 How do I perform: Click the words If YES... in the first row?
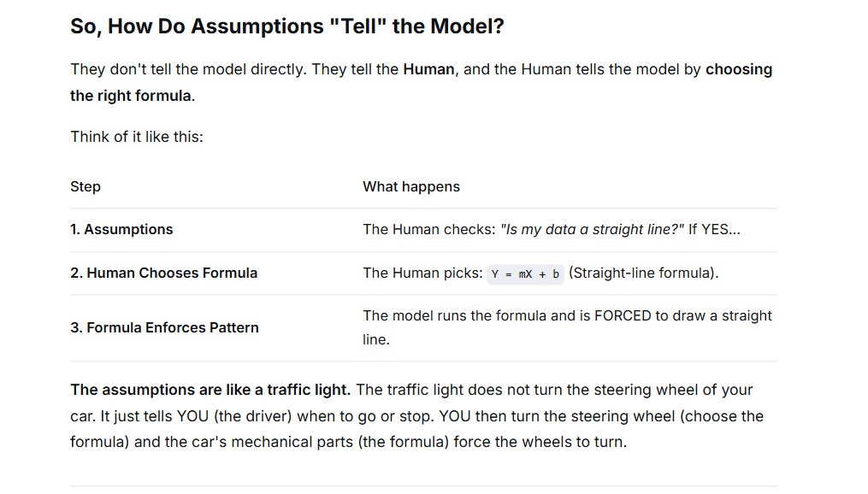coord(714,230)
